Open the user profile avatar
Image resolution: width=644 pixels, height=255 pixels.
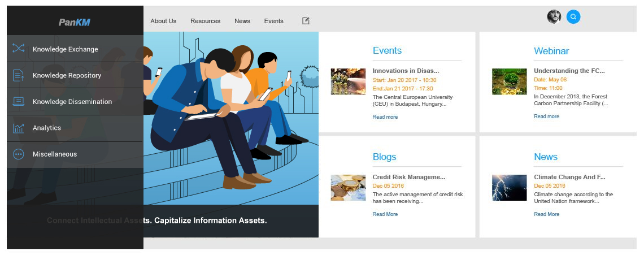pyautogui.click(x=554, y=17)
